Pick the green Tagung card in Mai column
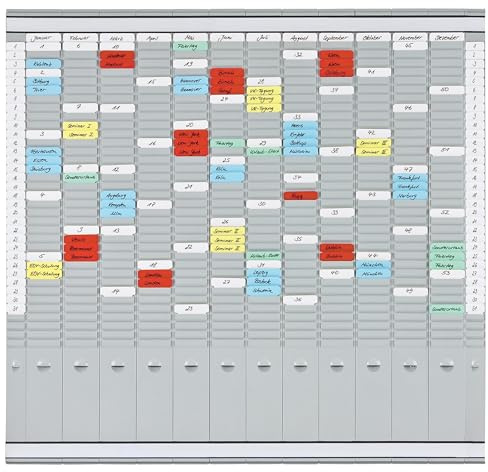 pos(190,46)
